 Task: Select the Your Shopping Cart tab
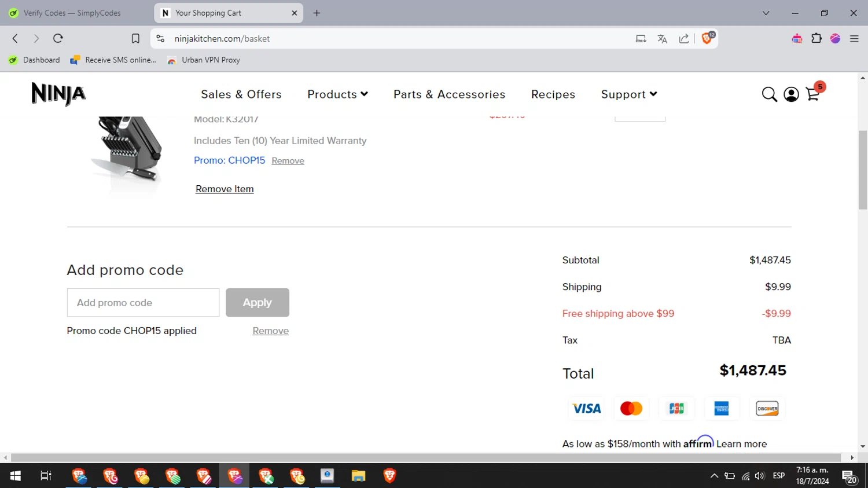229,13
